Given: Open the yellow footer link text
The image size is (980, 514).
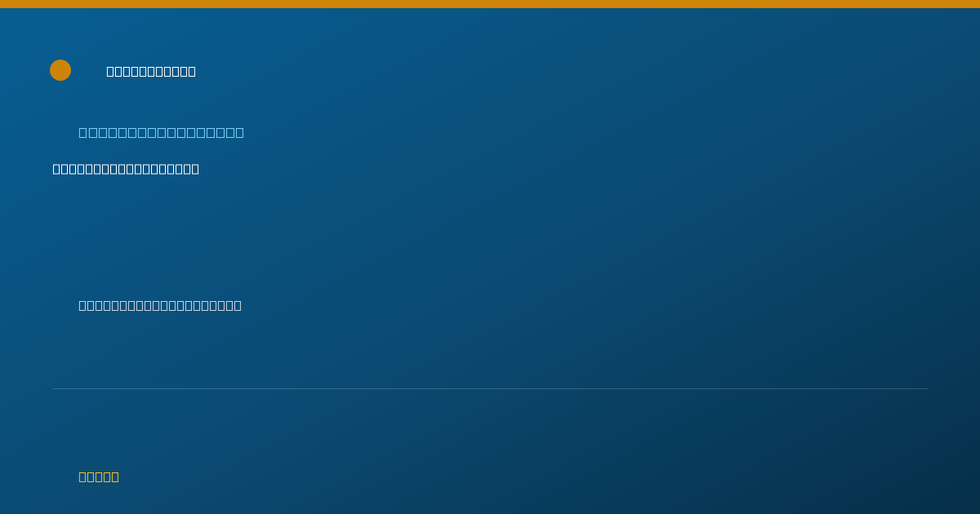Looking at the screenshot, I should pyautogui.click(x=99, y=476).
